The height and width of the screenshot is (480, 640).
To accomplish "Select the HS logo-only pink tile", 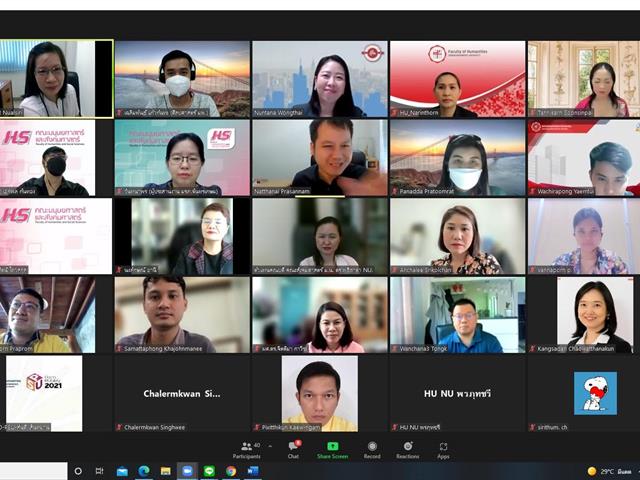I will click(x=56, y=236).
